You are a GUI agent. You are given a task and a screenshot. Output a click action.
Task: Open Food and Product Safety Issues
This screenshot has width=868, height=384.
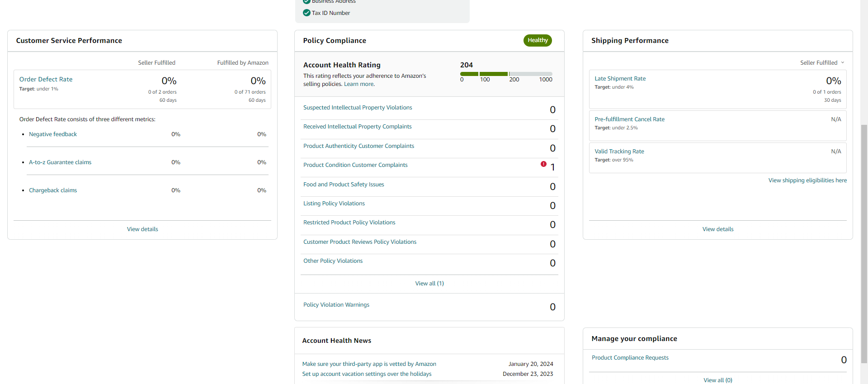tap(344, 185)
